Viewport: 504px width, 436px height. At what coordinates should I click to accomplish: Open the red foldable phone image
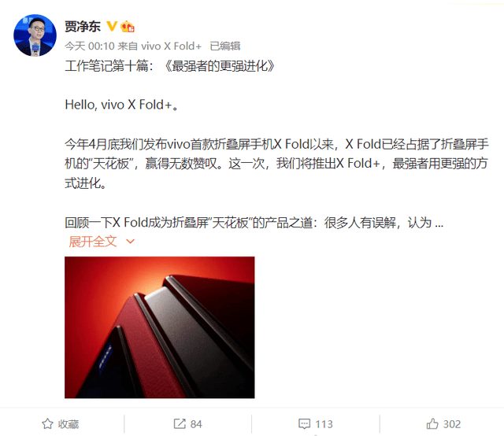[159, 327]
